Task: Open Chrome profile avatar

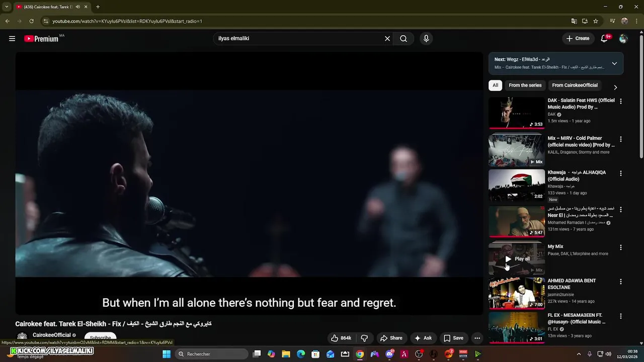Action: point(624,21)
